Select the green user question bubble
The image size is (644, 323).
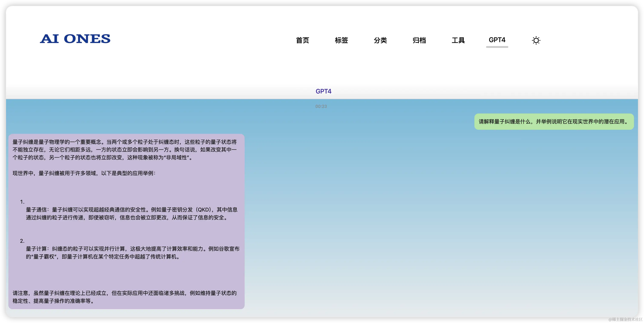[x=554, y=122]
